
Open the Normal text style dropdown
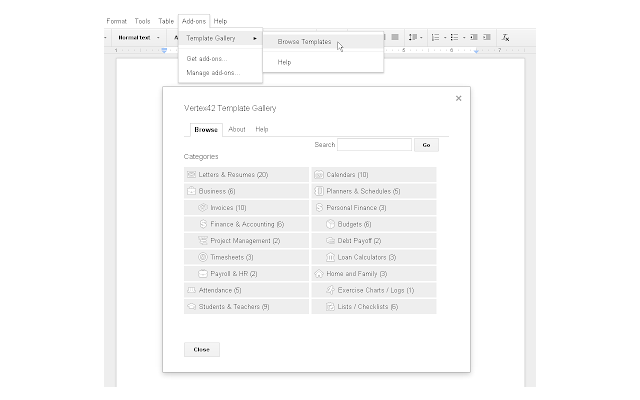pos(139,38)
